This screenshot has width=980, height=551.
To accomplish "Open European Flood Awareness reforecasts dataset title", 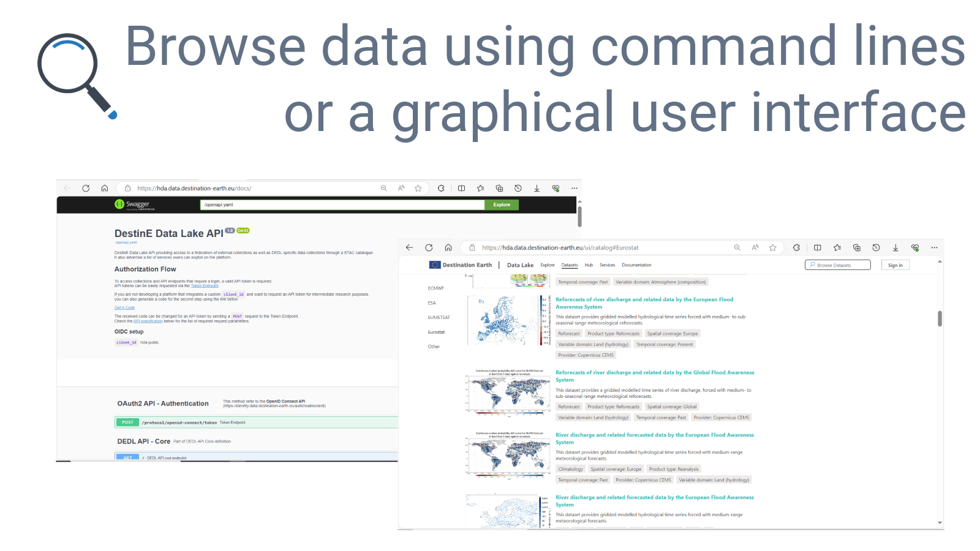I will pyautogui.click(x=644, y=303).
